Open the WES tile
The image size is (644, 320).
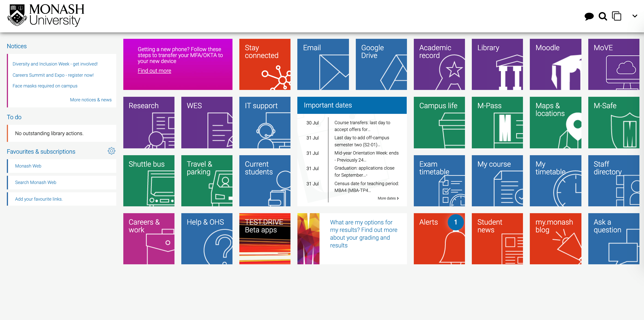(207, 122)
